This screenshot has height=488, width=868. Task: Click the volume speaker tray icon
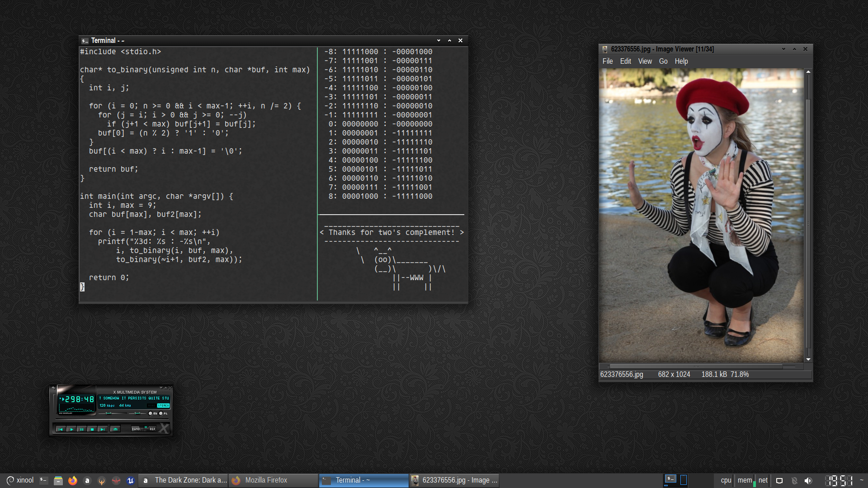(x=808, y=481)
